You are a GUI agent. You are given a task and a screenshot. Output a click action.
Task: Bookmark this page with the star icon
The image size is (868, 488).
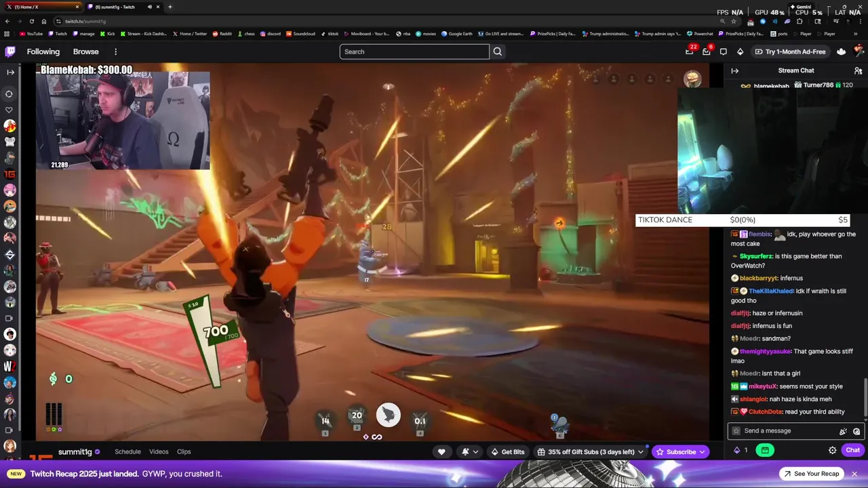734,21
